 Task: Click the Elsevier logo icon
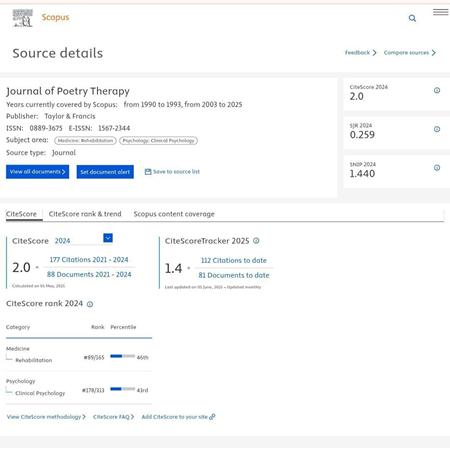point(23,18)
